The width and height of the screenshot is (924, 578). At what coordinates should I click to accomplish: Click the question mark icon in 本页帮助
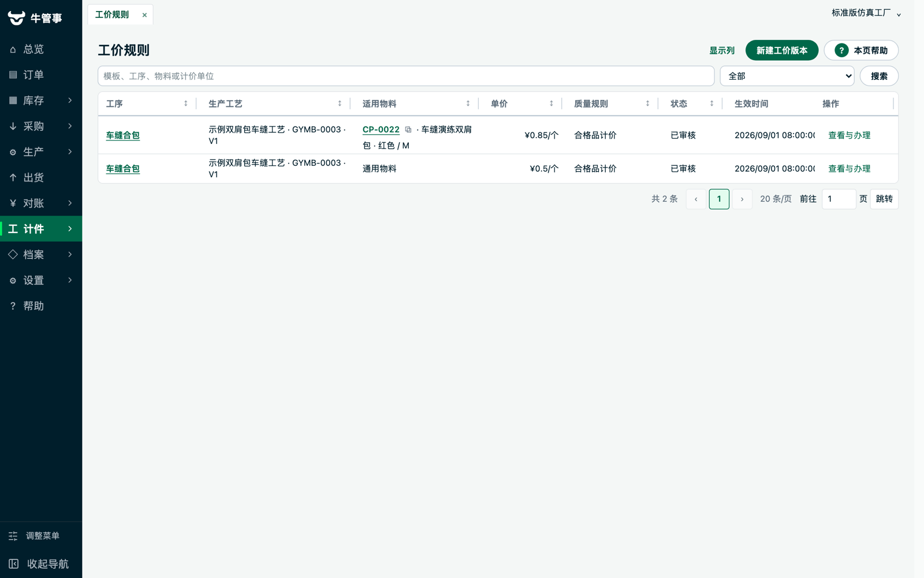[841, 50]
